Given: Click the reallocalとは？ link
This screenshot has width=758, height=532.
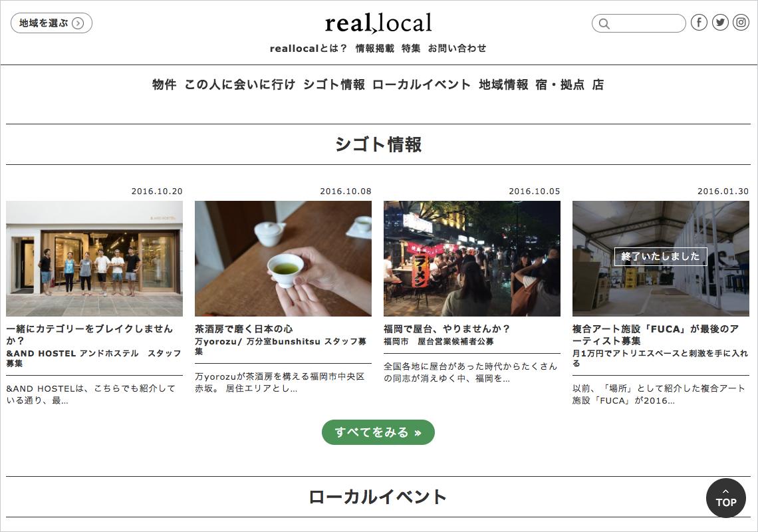Looking at the screenshot, I should (309, 49).
